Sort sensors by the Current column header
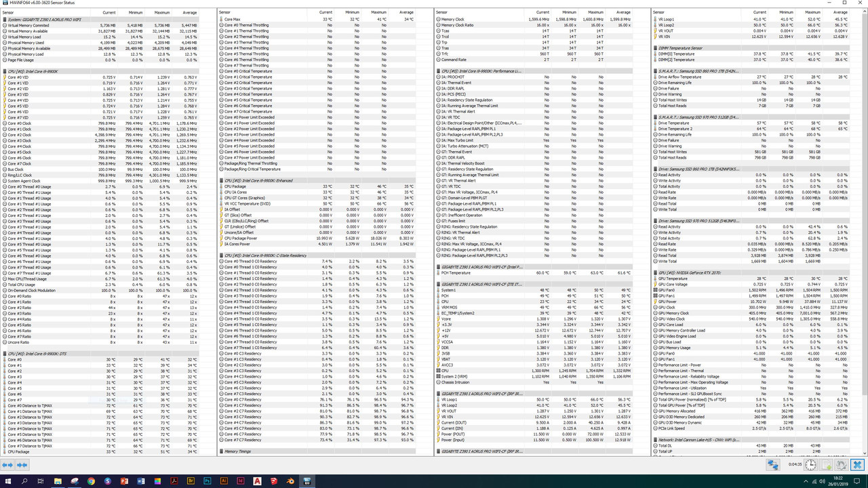Viewport: 868px width, 488px height. pos(108,12)
